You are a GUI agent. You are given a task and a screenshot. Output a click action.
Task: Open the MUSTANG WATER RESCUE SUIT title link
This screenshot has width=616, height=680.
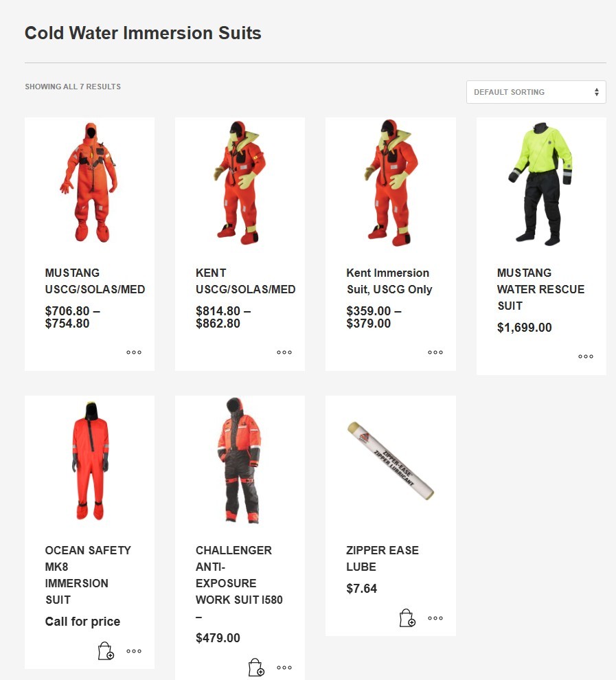pos(540,289)
